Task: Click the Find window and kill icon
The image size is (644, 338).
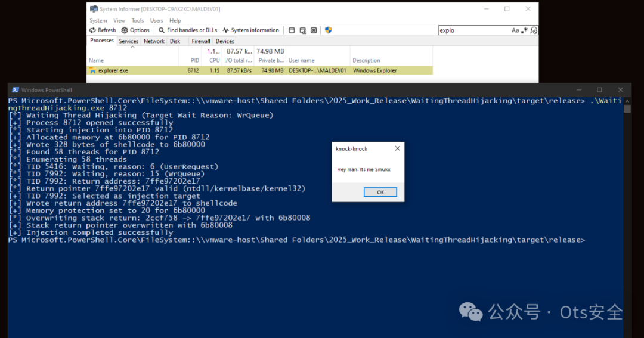Action: pyautogui.click(x=314, y=30)
